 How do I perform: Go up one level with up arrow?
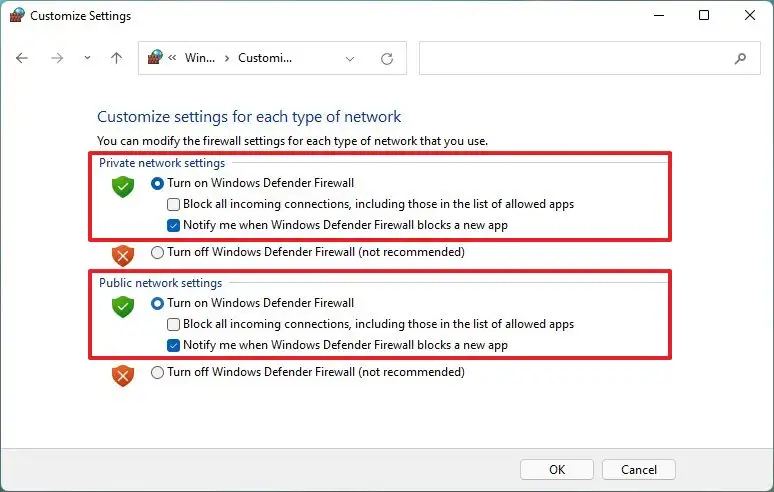(116, 58)
